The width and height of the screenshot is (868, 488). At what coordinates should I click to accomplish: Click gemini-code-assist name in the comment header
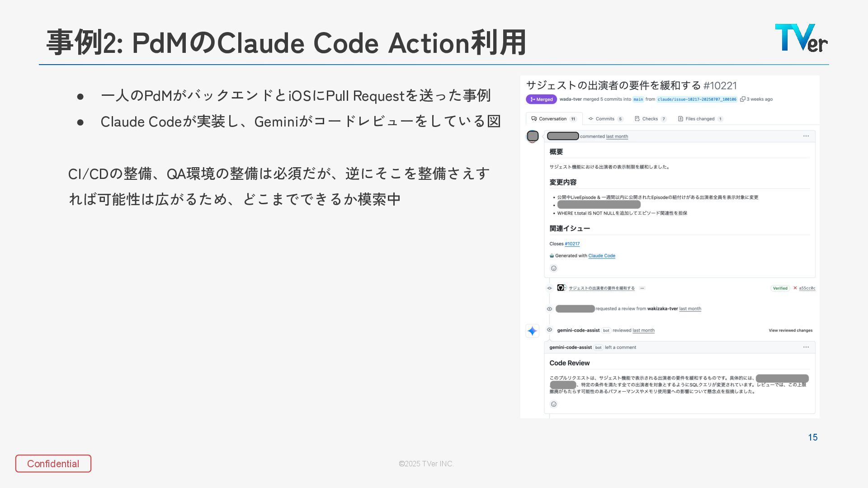(571, 347)
